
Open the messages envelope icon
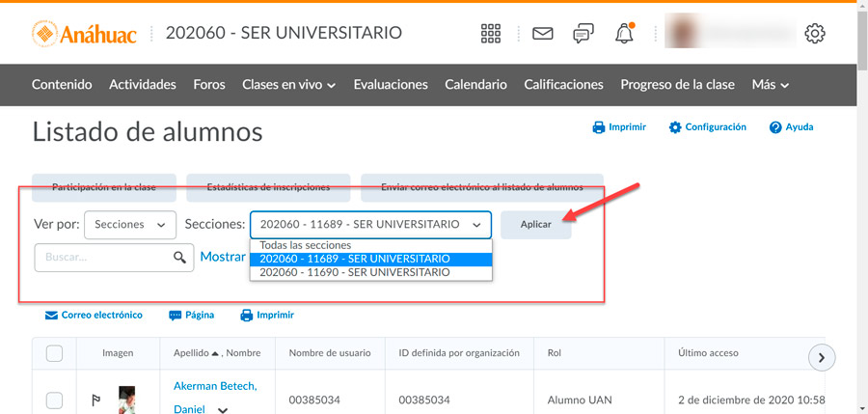[x=543, y=34]
